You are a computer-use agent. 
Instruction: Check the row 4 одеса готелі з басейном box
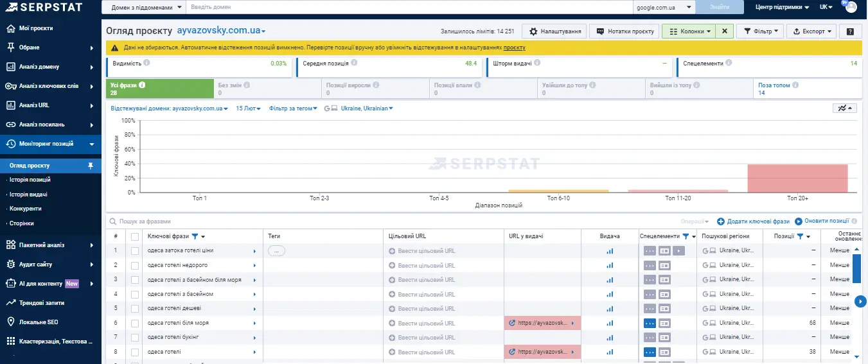click(135, 294)
